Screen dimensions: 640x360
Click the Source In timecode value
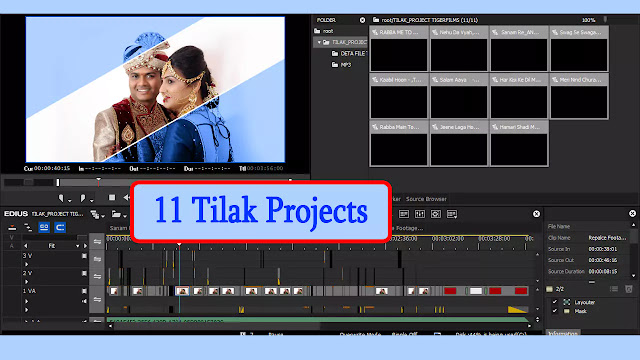(x=602, y=249)
